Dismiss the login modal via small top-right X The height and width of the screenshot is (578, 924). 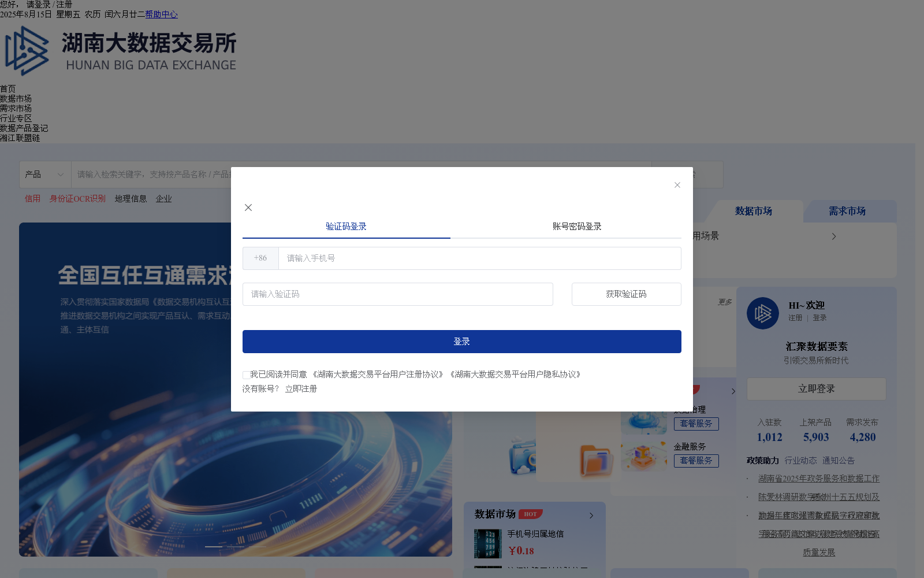tap(677, 185)
